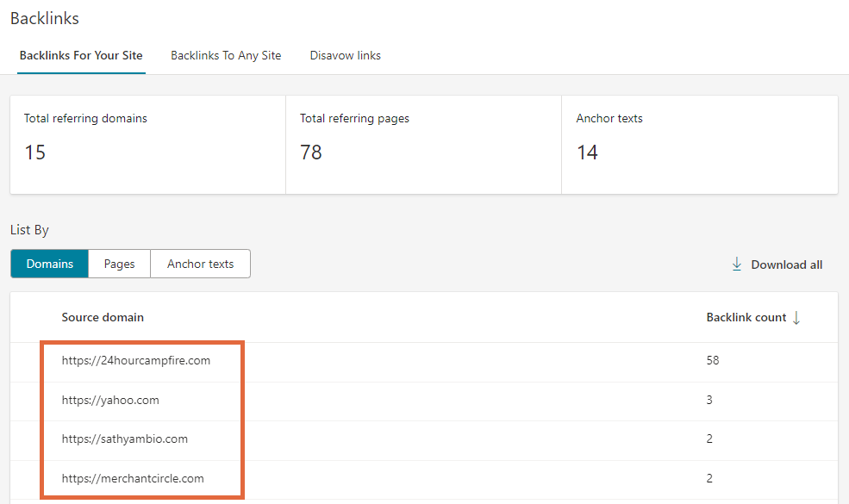Click the Source domain column header
This screenshot has width=849, height=504.
[103, 317]
